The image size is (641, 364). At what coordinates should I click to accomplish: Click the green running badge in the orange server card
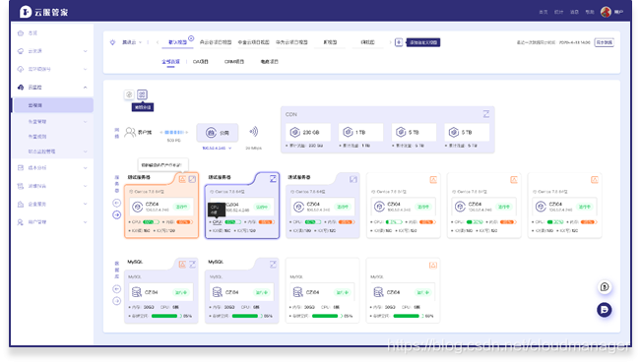click(181, 207)
